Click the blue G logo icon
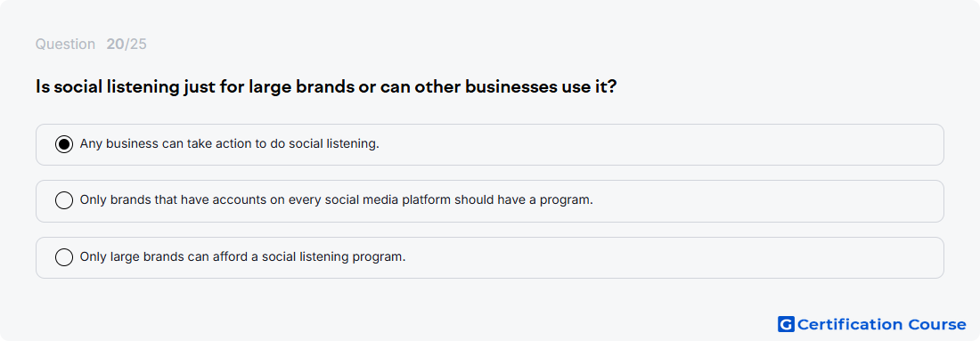The image size is (980, 341). [786, 324]
